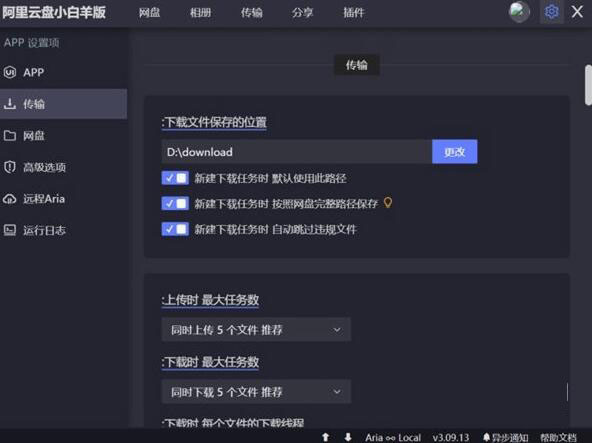
Task: Click the 高级选项 shield icon
Action: click(x=10, y=167)
